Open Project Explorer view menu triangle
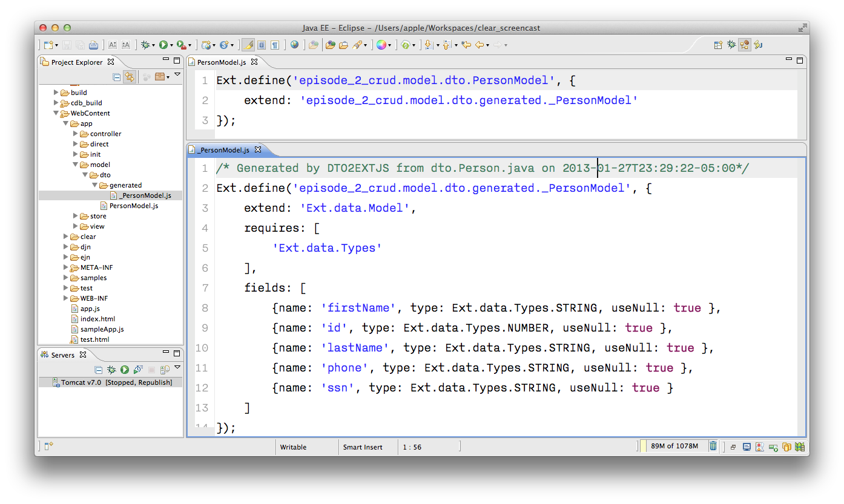844x504 pixels. [177, 75]
